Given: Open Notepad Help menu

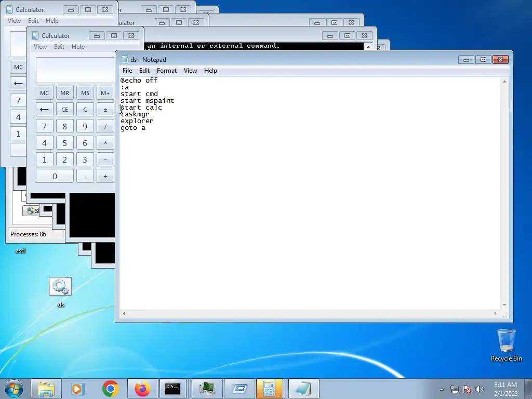Looking at the screenshot, I should pyautogui.click(x=210, y=71).
